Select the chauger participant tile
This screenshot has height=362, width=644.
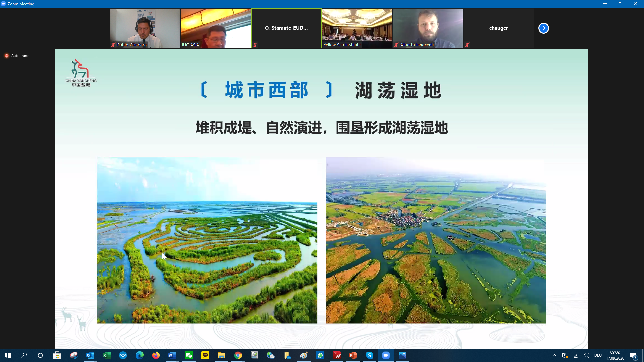[x=498, y=28]
